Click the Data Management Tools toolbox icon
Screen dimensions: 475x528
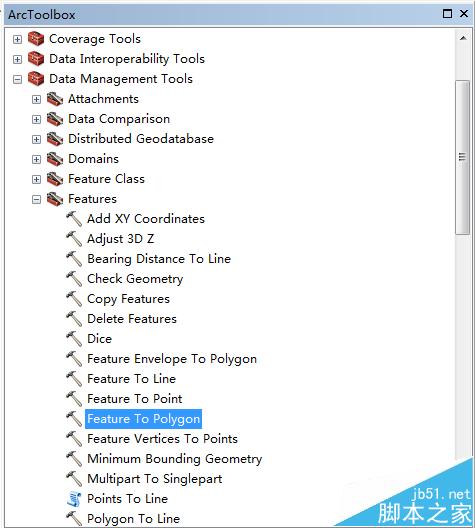click(x=36, y=79)
